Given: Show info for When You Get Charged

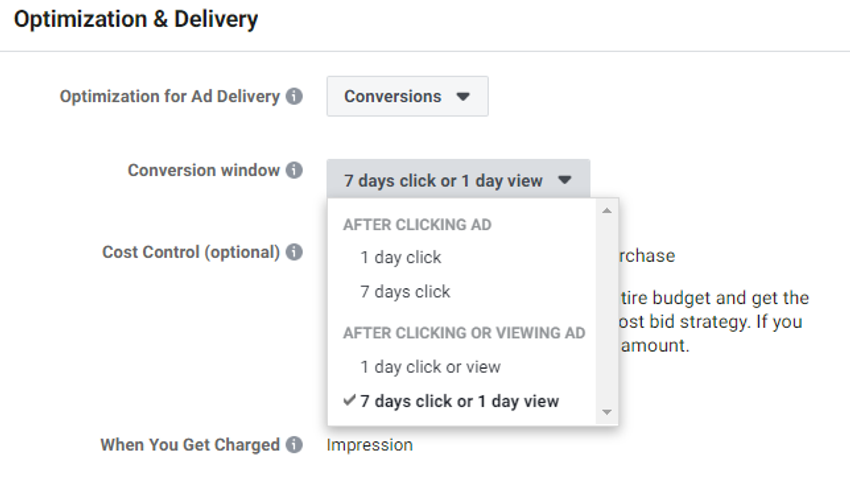Looking at the screenshot, I should [294, 445].
